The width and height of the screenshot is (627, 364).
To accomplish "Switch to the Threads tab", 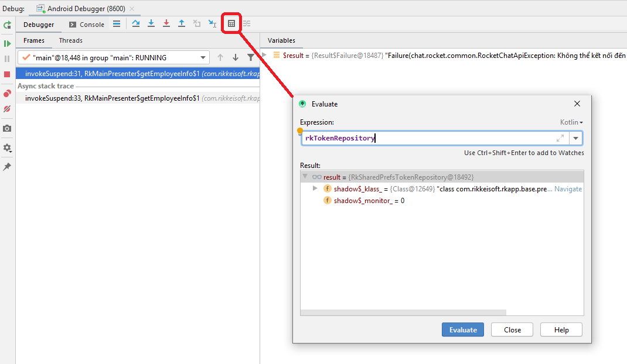I will (70, 40).
